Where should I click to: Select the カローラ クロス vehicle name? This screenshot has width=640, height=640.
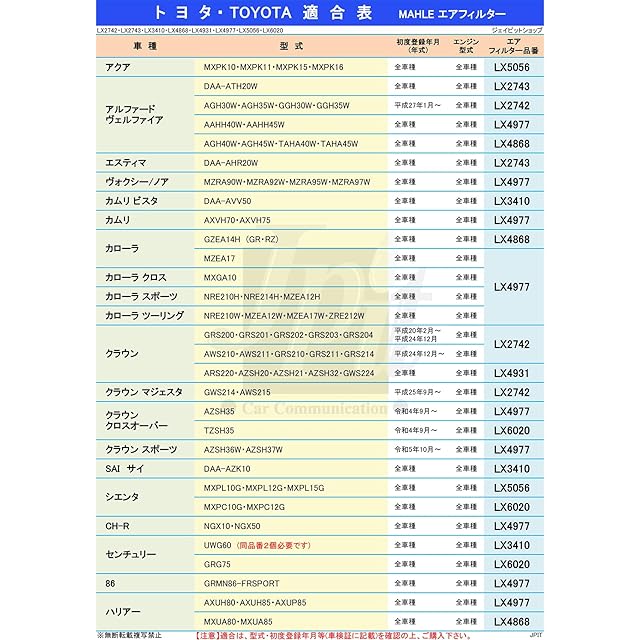(x=136, y=278)
